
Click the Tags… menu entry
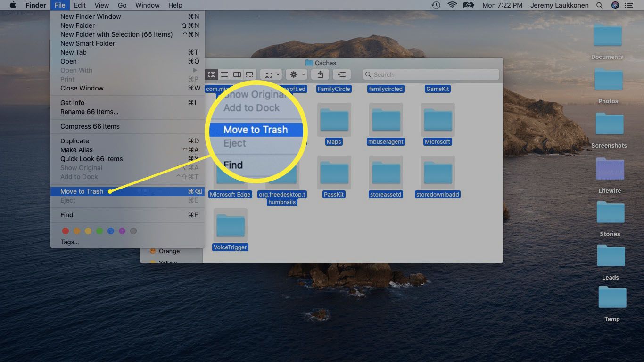tap(70, 242)
